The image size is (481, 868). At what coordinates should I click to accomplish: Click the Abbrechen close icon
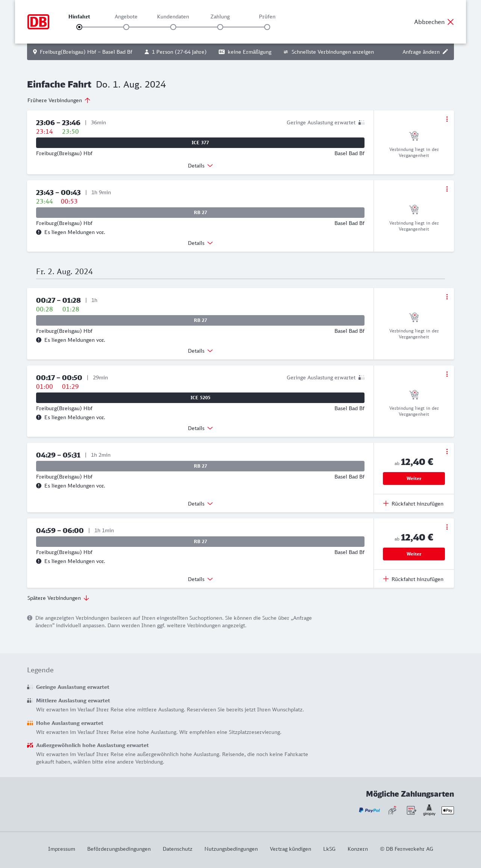[451, 22]
